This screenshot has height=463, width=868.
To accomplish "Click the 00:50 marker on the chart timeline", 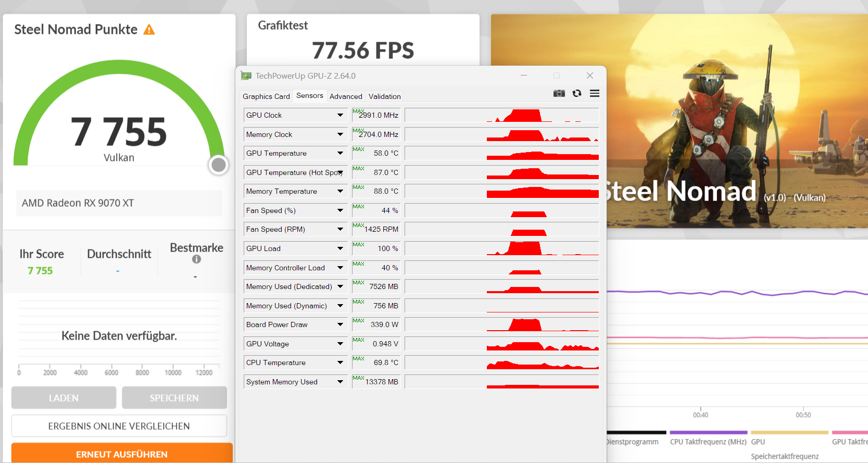I will point(803,415).
